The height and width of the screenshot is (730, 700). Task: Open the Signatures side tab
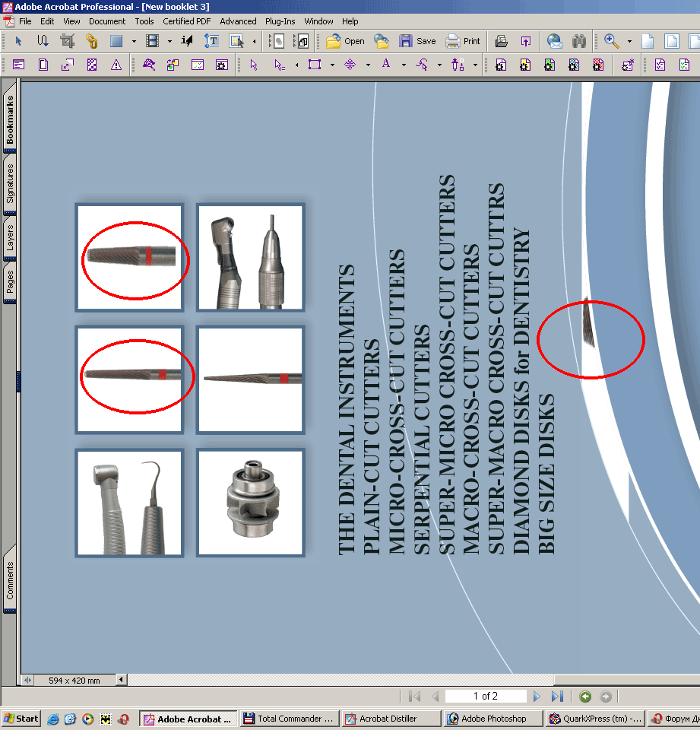(x=10, y=184)
